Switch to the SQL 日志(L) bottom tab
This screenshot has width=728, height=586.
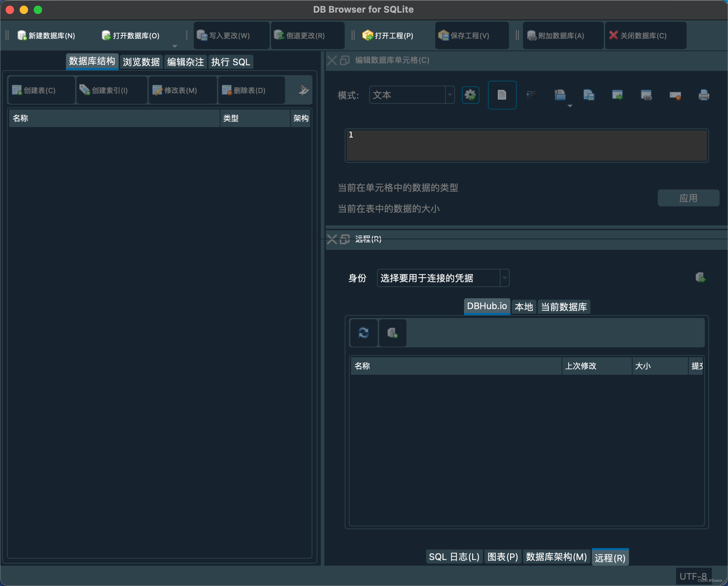tap(454, 557)
